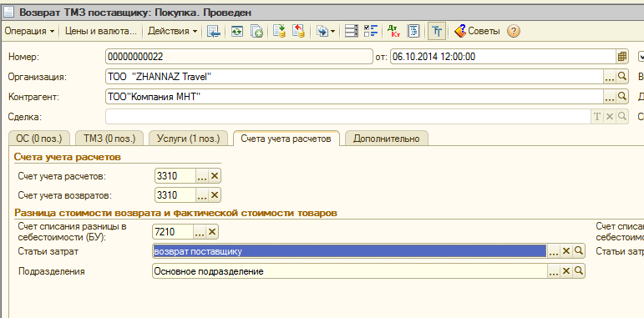Open selection list for Статьи затрат
The image size is (644, 318).
tap(553, 251)
